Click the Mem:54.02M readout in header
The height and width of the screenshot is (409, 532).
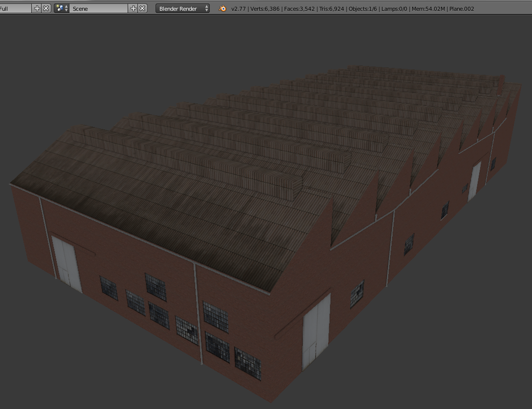428,9
